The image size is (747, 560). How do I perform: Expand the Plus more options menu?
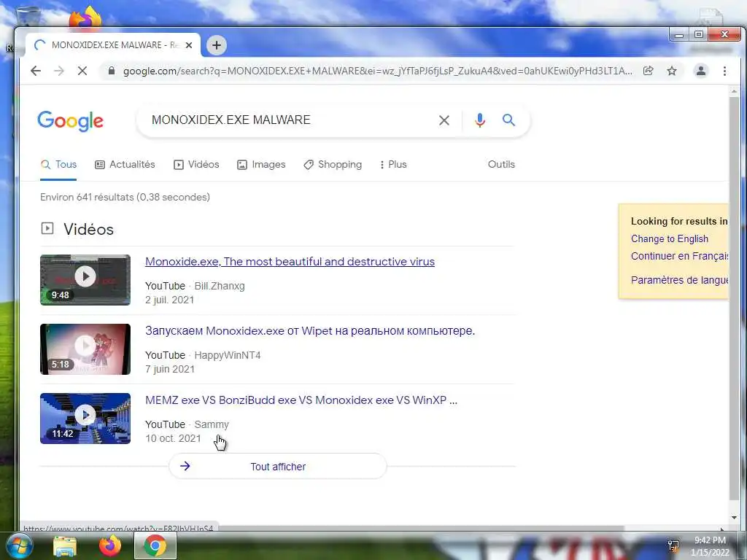tap(393, 165)
